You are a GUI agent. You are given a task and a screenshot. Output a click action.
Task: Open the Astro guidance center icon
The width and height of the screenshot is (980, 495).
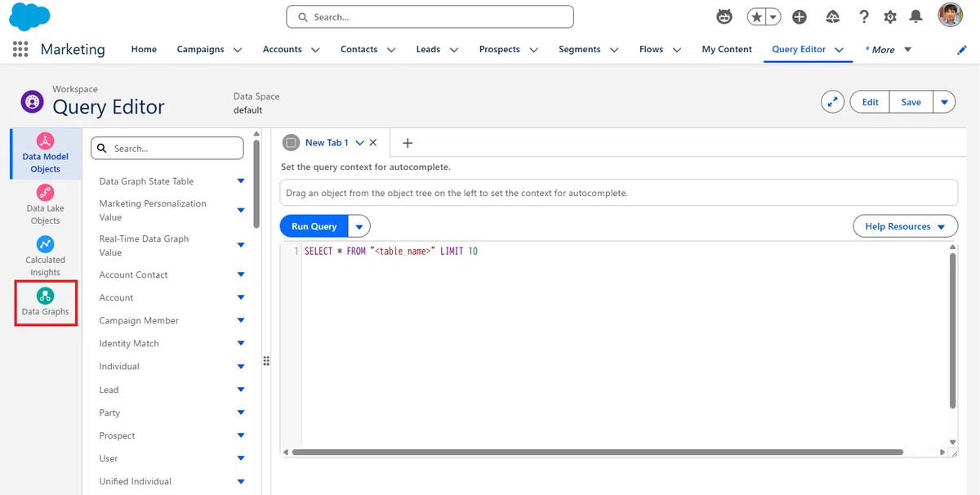coord(724,16)
